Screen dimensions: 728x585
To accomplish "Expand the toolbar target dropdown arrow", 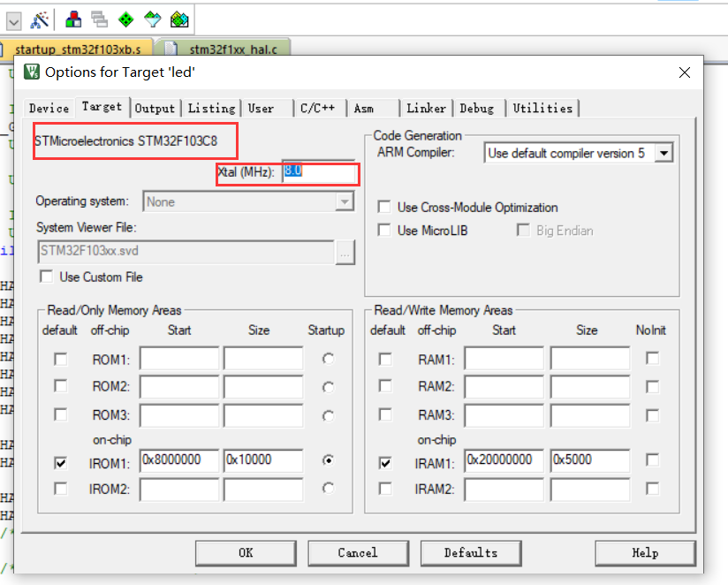I will coord(13,21).
